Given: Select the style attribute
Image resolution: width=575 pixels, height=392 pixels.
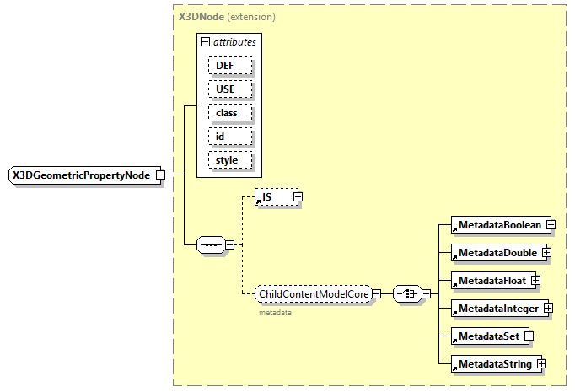Looking at the screenshot, I should click(x=230, y=160).
